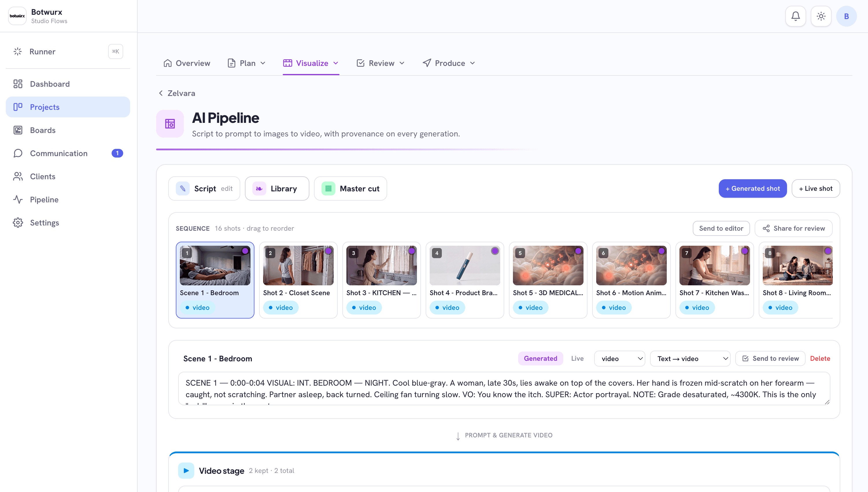
Task: Click the Settings gear icon
Action: 18,223
